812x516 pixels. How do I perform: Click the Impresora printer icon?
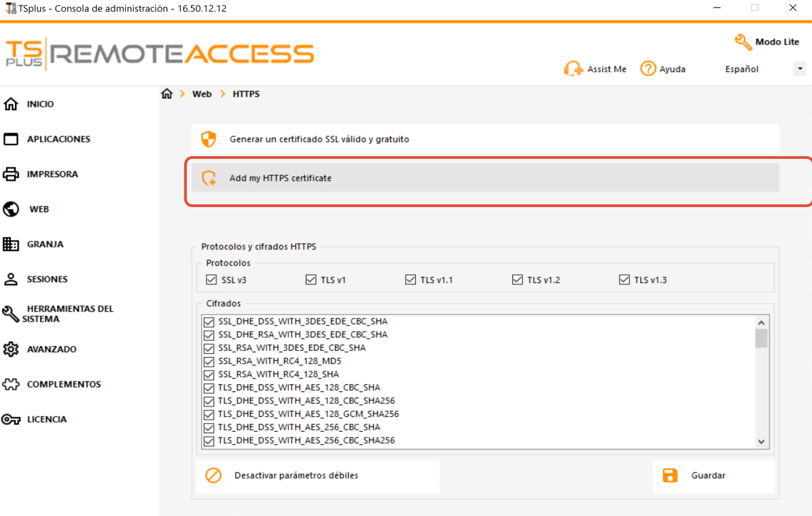point(11,174)
